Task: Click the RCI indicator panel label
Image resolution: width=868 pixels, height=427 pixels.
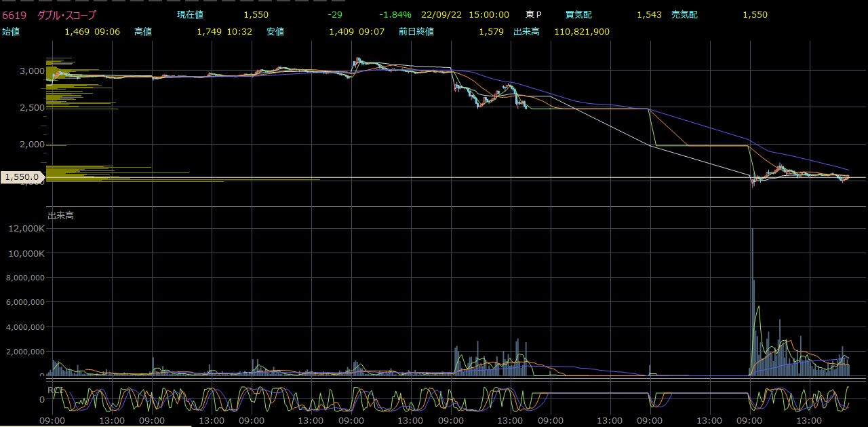Action: point(55,390)
